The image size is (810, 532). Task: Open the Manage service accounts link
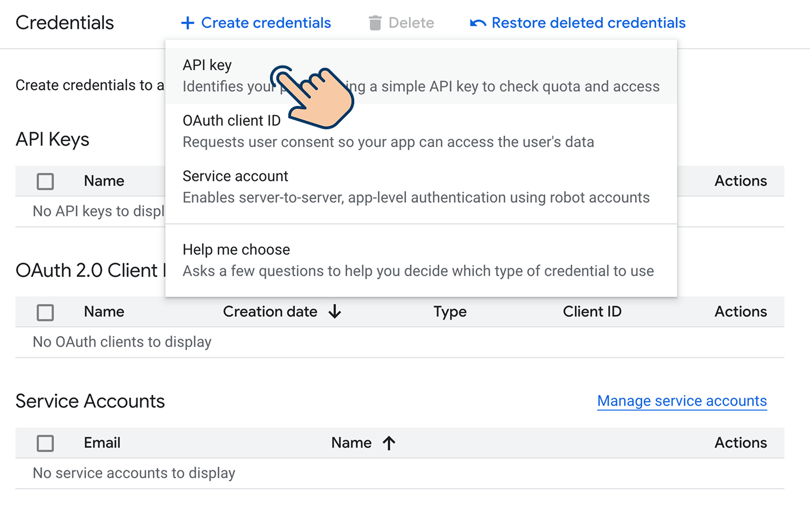682,401
